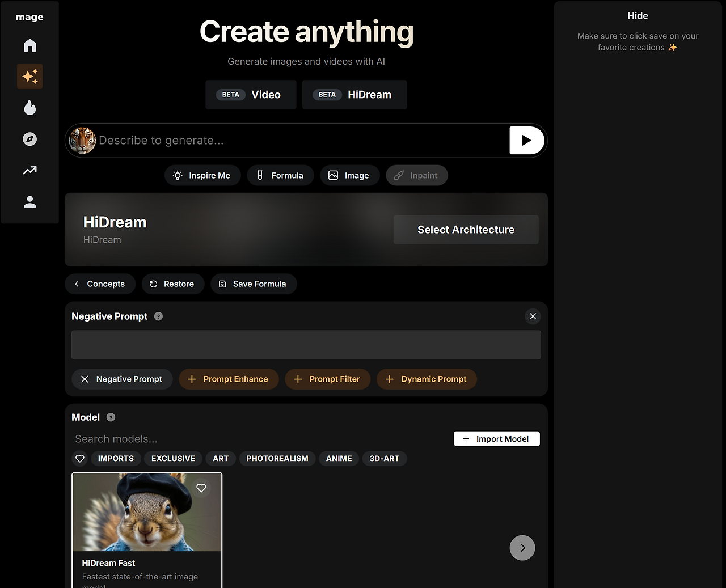The width and height of the screenshot is (726, 588).
Task: Click the mage logo
Action: 29,17
